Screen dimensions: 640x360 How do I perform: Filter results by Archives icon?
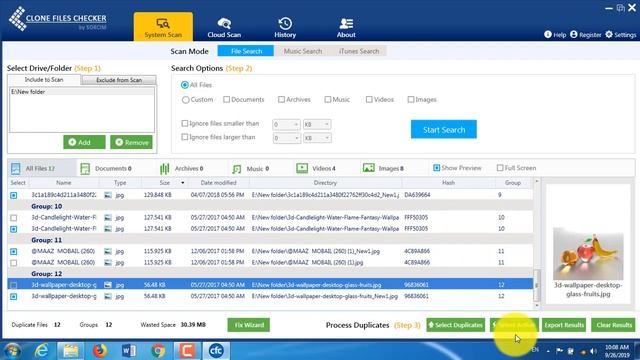click(164, 169)
